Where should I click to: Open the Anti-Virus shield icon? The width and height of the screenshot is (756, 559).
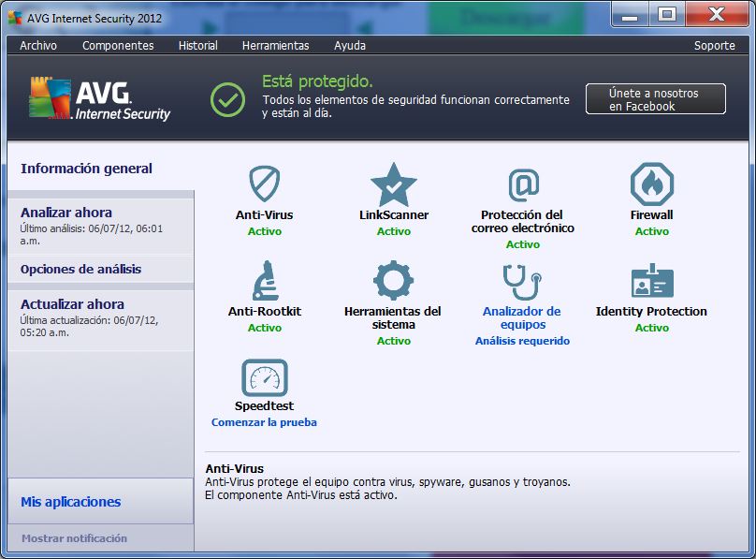click(x=264, y=184)
